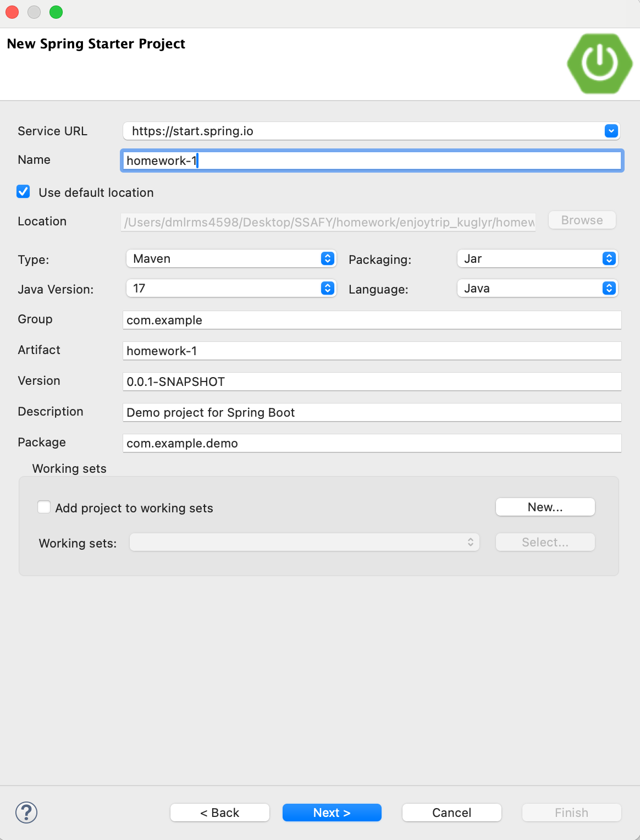Viewport: 640px width, 840px height.
Task: Click the Back button
Action: coord(220,813)
